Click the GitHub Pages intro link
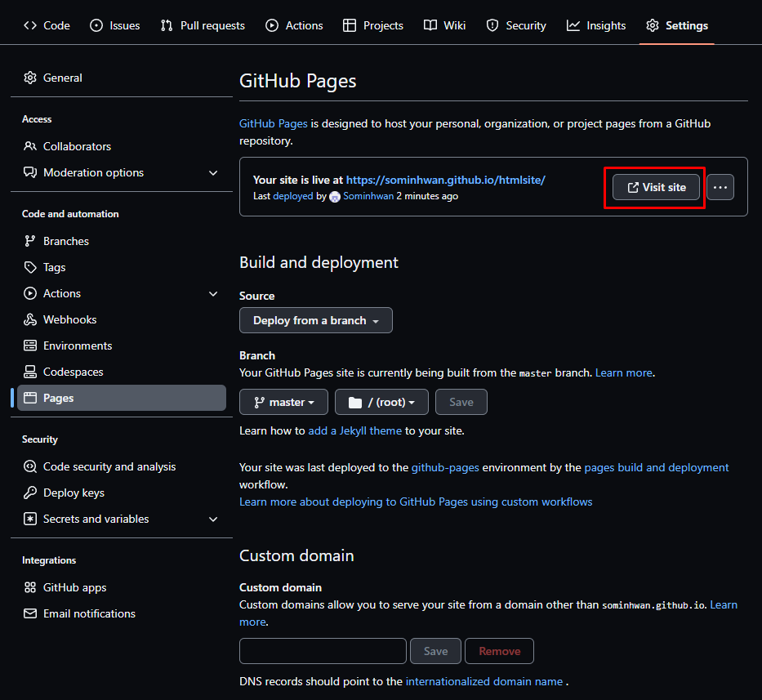This screenshot has width=762, height=700. click(x=273, y=123)
